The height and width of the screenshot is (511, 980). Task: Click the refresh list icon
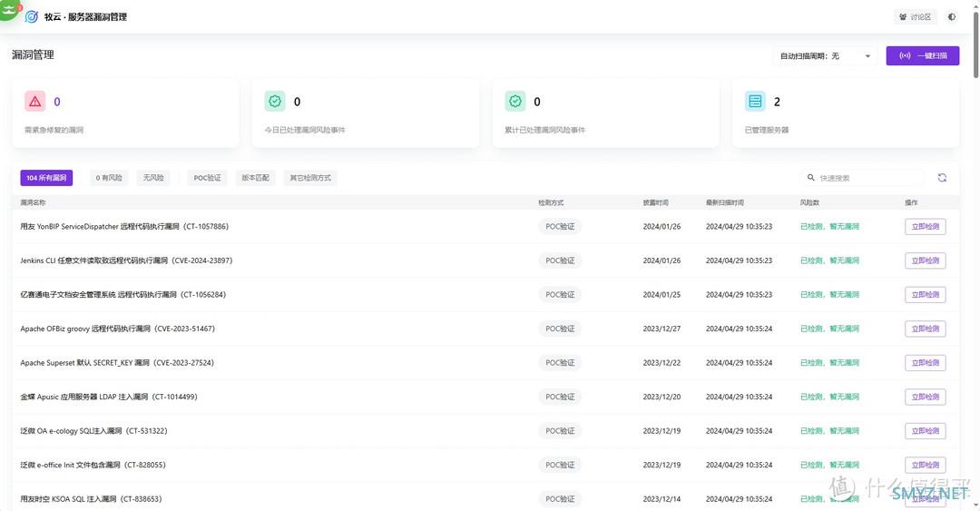942,178
